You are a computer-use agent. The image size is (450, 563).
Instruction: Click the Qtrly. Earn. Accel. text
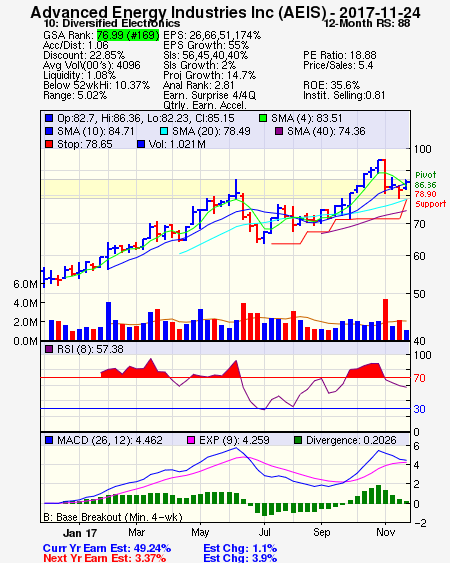tap(205, 105)
